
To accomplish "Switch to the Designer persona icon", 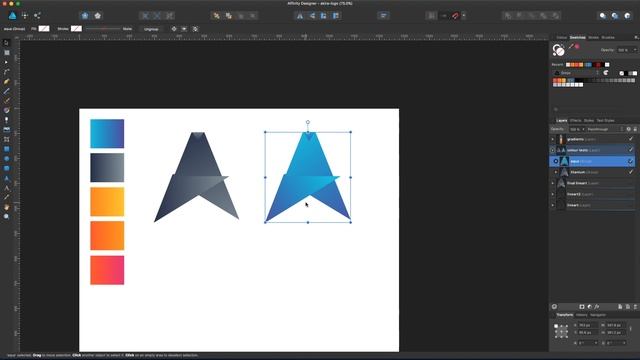I will (12, 16).
